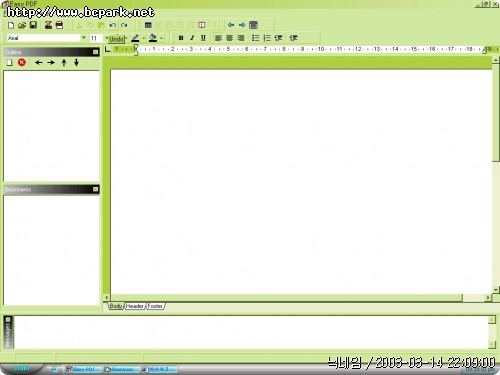Move the outline item right with the black arrow
This screenshot has height=375, width=500.
[51, 62]
